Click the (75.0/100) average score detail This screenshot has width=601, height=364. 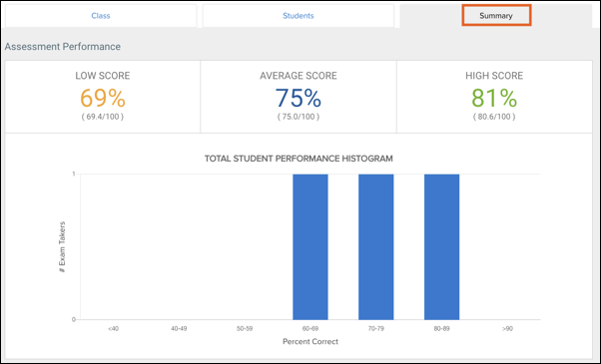click(x=299, y=117)
